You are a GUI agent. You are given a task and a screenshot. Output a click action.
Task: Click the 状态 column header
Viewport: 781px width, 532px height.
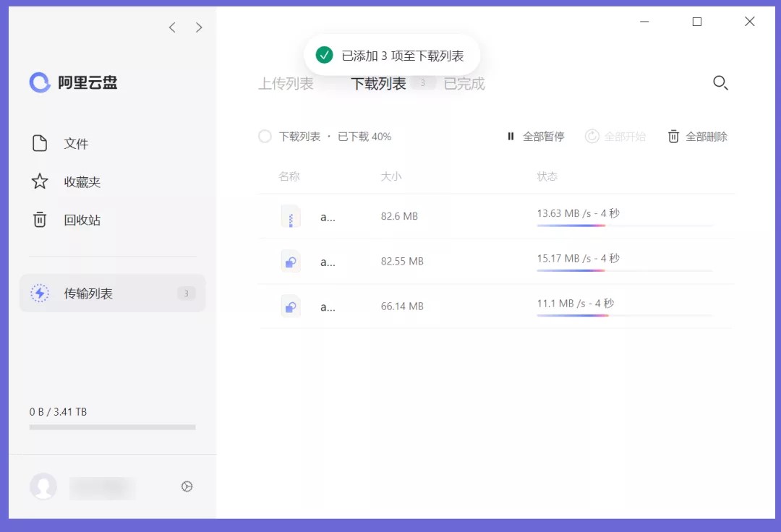[x=547, y=176]
